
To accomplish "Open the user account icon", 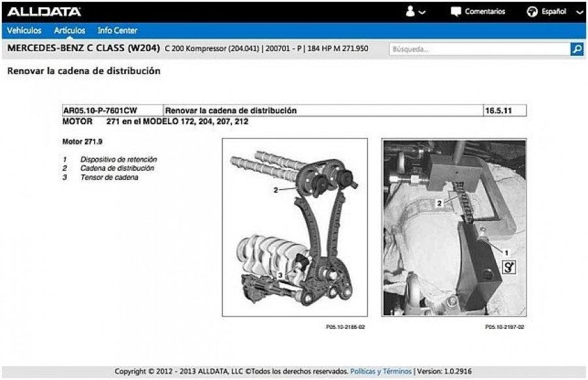I will click(410, 11).
